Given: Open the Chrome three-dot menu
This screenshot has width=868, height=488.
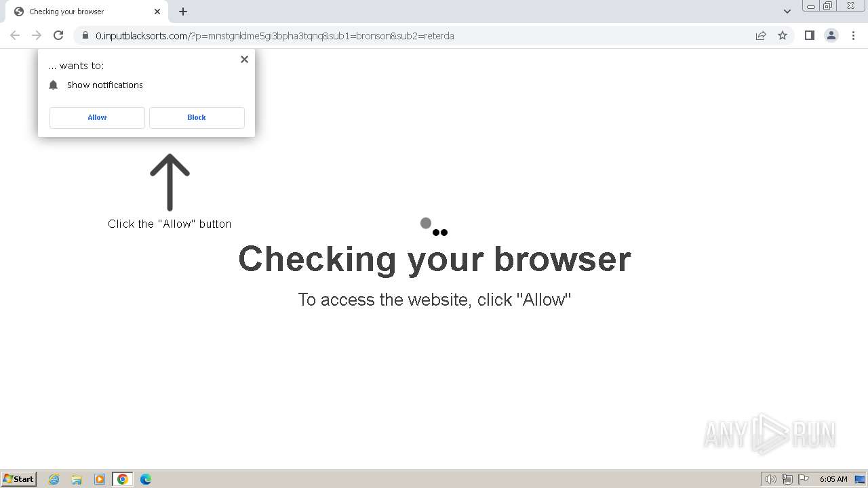Looking at the screenshot, I should [854, 35].
